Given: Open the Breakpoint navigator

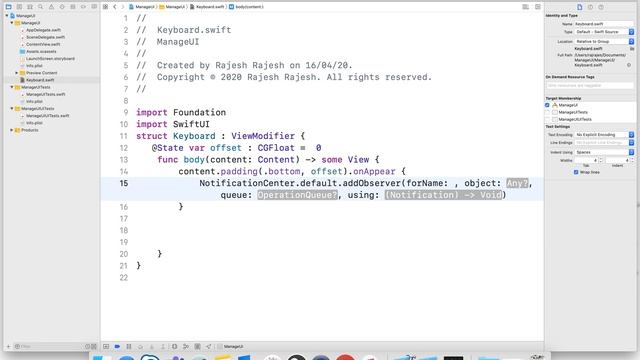Looking at the screenshot, I should pos(83,7).
